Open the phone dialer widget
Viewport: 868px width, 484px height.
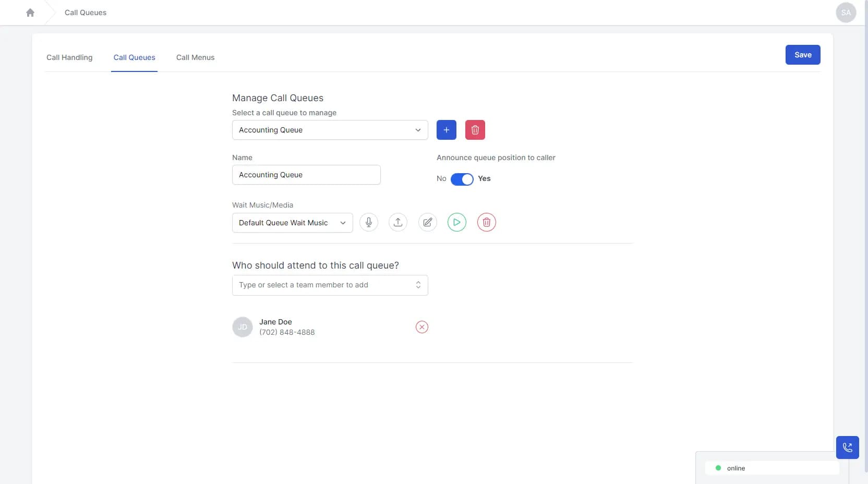[x=847, y=447]
